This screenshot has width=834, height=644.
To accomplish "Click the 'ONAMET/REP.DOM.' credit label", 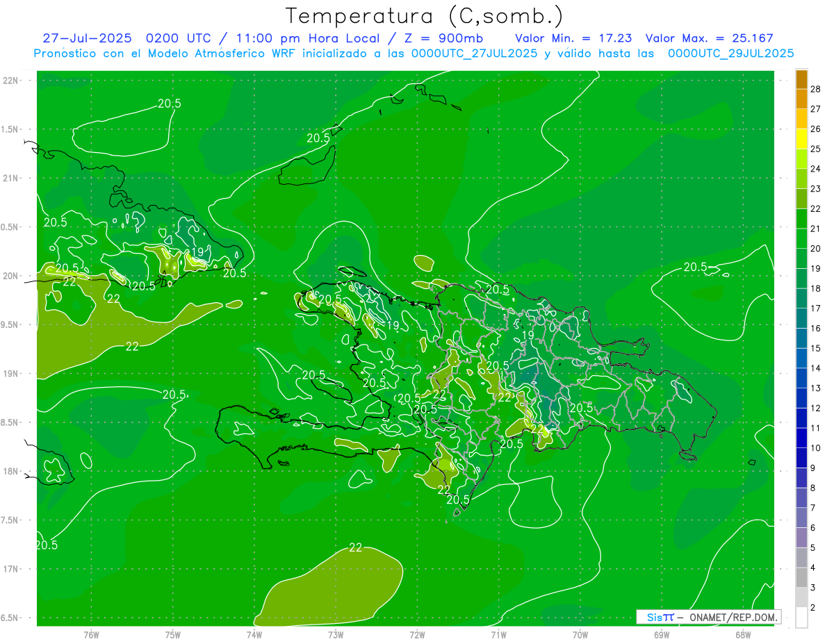I will point(734,617).
